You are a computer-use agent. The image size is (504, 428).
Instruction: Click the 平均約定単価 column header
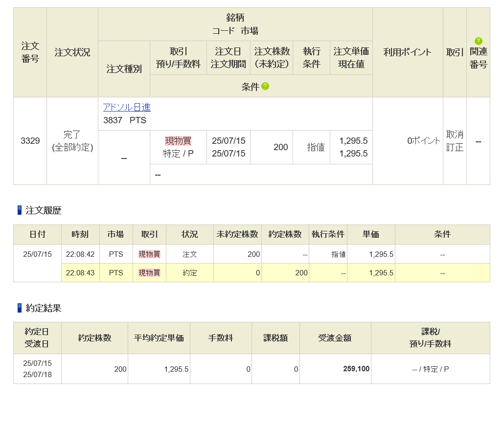[159, 338]
